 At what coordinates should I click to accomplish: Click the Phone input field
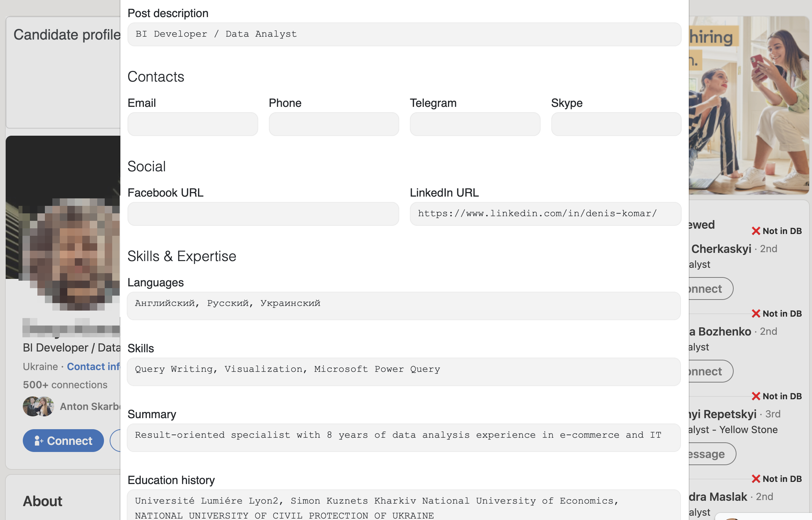[334, 124]
